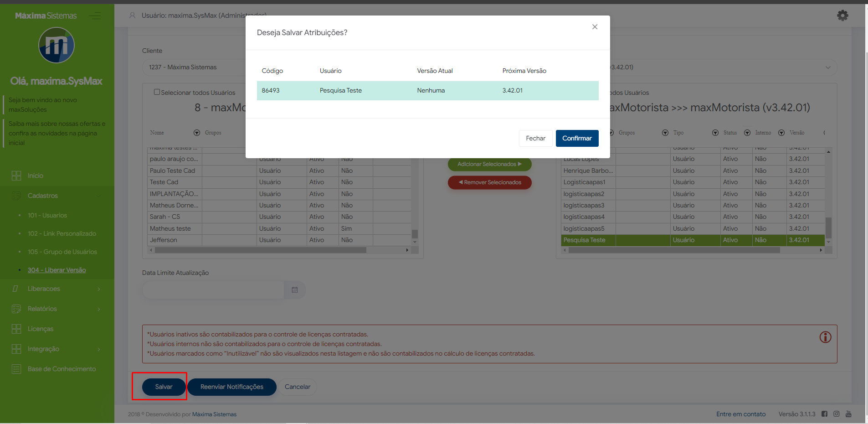Open the calendar picker for Data Limite Atualização
Image resolution: width=868 pixels, height=424 pixels.
pos(295,290)
